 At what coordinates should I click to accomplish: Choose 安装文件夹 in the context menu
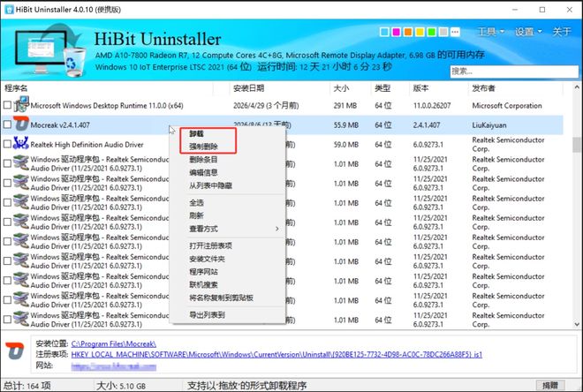(207, 259)
